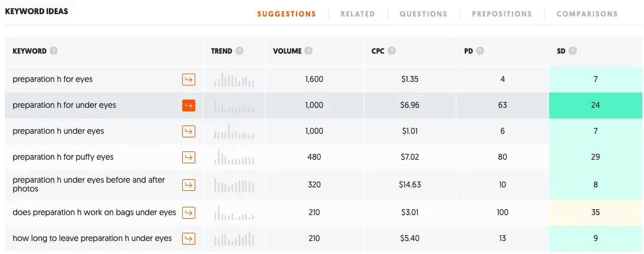Show help tooltip icon next to KEYWORD header
The height and width of the screenshot is (254, 644).
coord(54,51)
